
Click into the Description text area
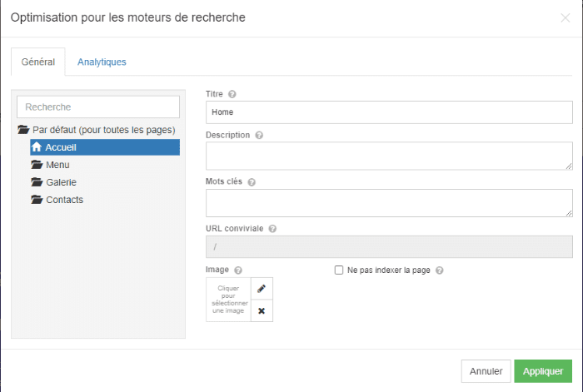(x=389, y=156)
